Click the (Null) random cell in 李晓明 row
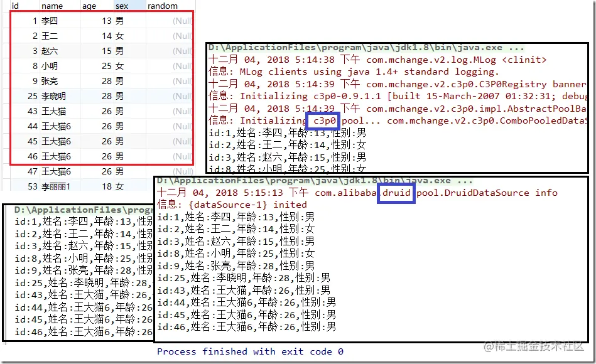The image size is (596, 364). coord(182,96)
